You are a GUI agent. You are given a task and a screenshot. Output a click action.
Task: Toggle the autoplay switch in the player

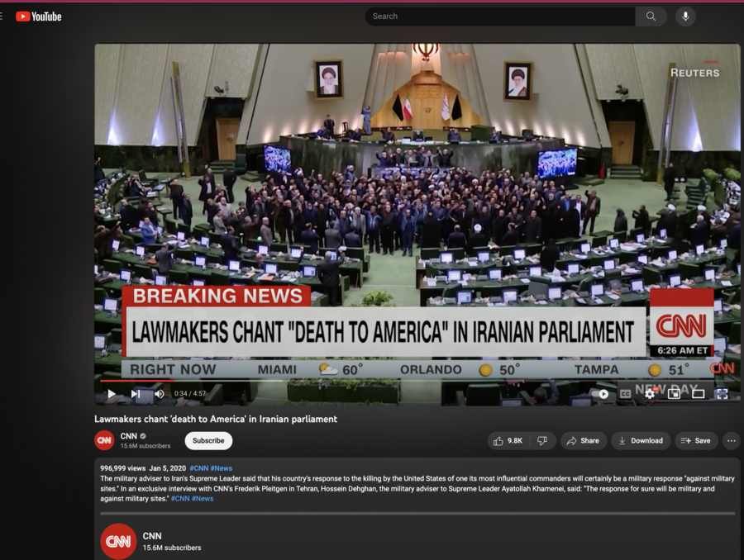click(x=601, y=393)
